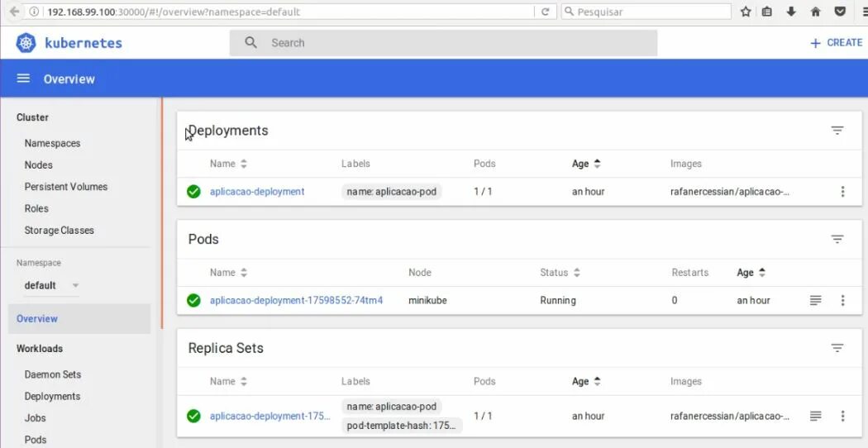Go to browser home icon

tap(815, 11)
